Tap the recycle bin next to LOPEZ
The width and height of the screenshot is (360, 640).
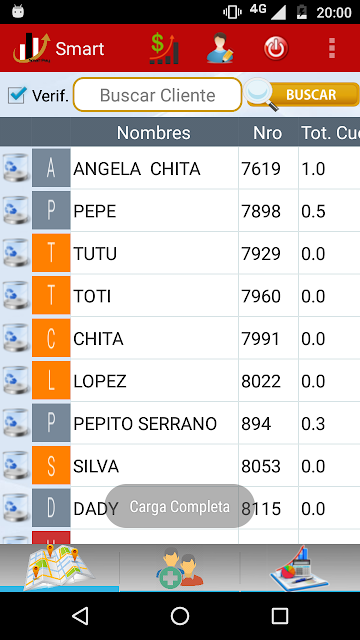(x=16, y=380)
